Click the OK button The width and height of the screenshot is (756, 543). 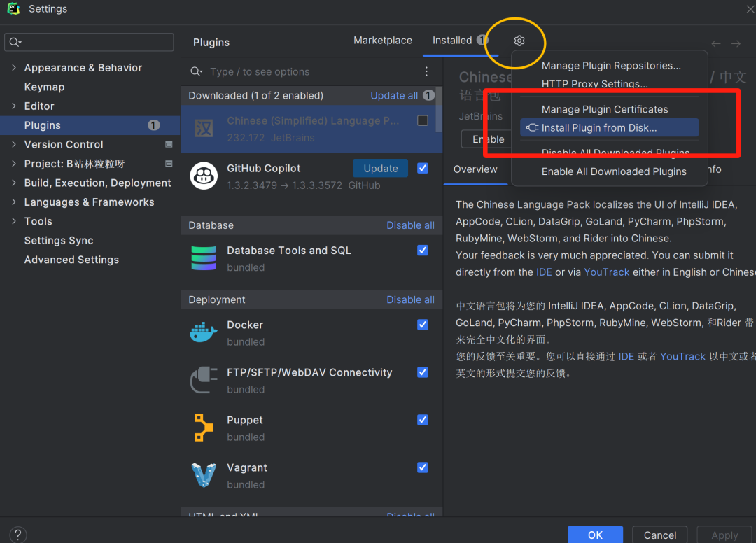(595, 535)
